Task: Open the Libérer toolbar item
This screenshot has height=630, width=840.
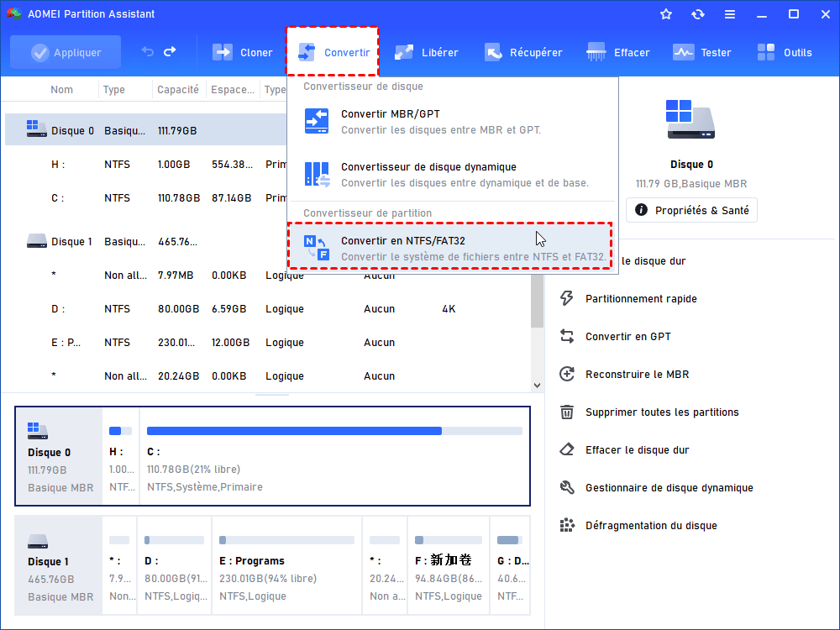Action: coord(427,52)
